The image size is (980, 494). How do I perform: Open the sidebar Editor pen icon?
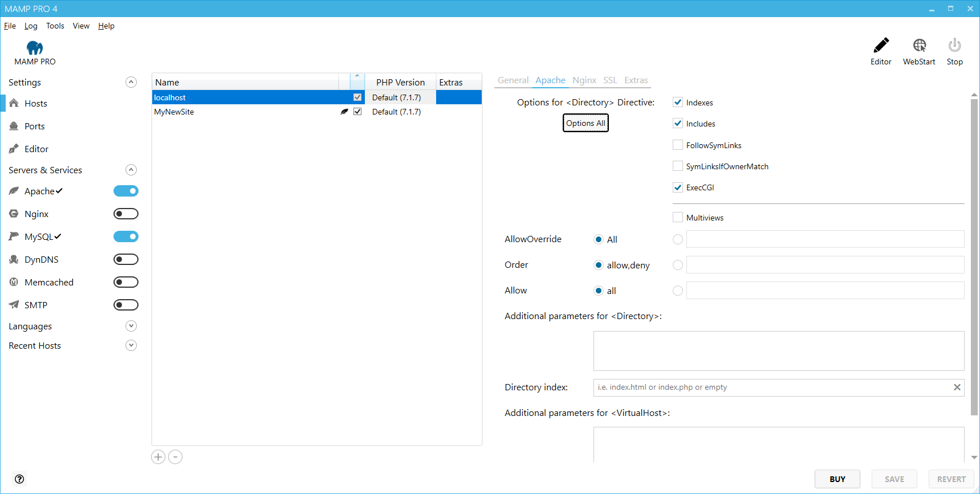pos(14,149)
